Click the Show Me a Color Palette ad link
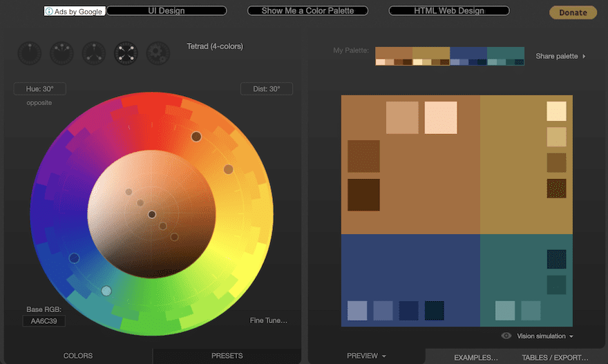The image size is (608, 364). click(307, 11)
